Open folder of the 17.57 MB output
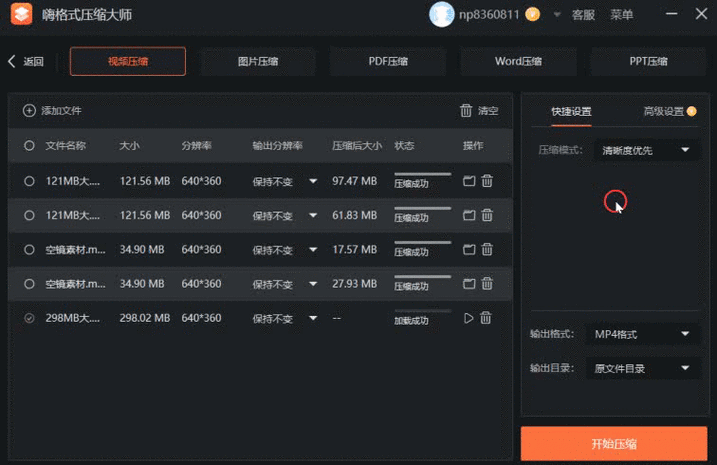717x465 pixels. click(x=469, y=250)
